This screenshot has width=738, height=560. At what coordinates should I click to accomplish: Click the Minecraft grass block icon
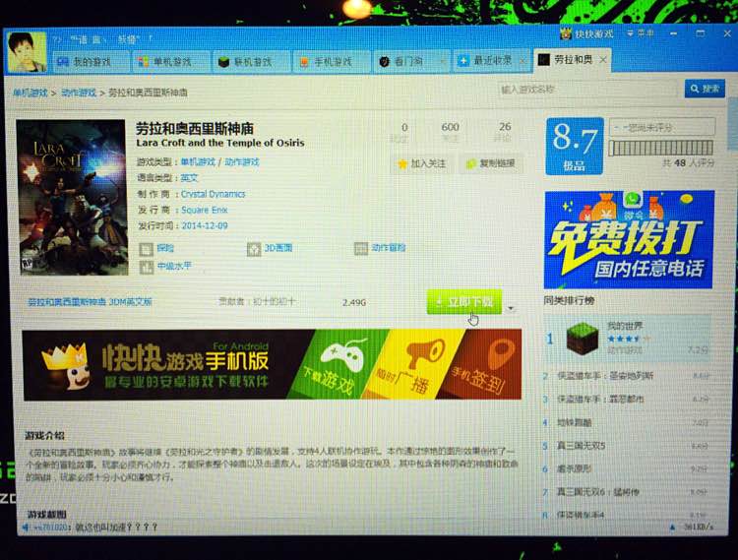point(582,339)
